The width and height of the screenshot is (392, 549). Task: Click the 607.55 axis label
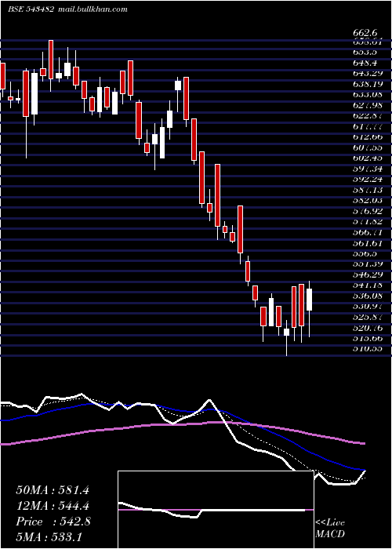368,148
